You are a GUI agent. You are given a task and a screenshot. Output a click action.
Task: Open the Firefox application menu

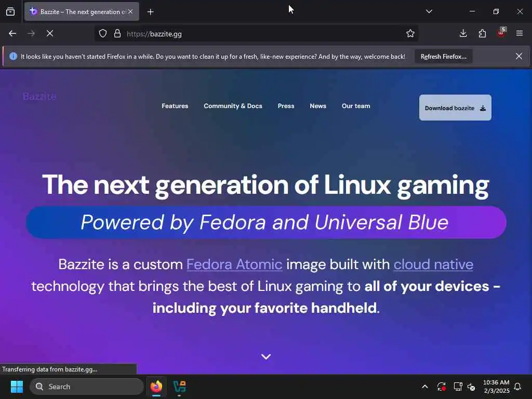click(520, 34)
